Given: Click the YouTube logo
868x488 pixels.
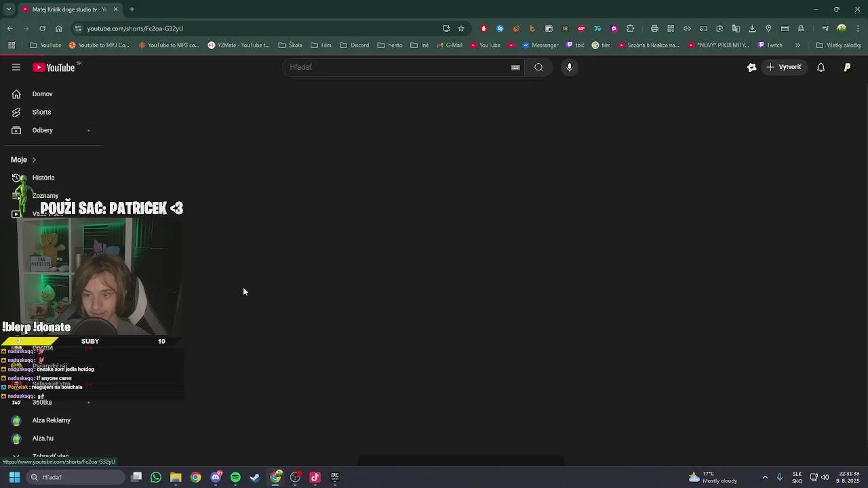Looking at the screenshot, I should [x=54, y=67].
